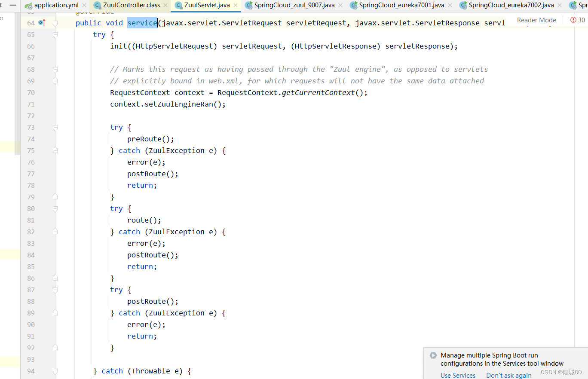The height and width of the screenshot is (379, 588).
Task: Click the init( call on line 66
Action: pos(121,46)
